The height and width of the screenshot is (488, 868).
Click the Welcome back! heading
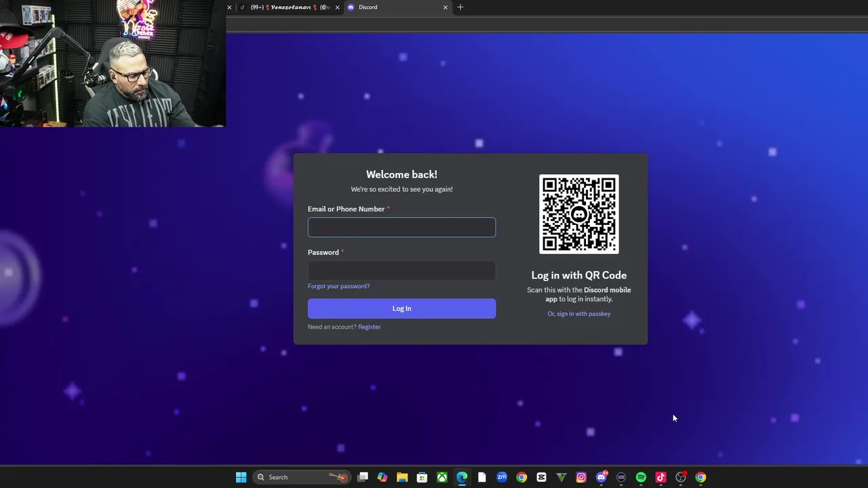[401, 174]
